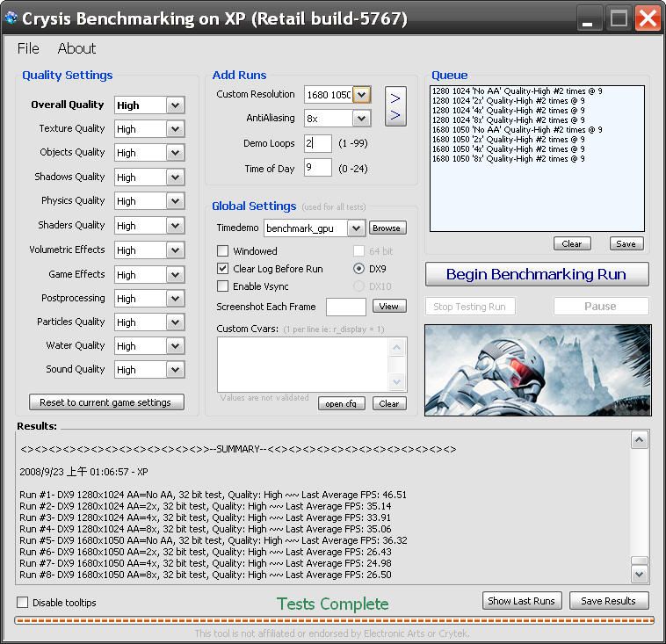Click Custom Cvars scroll up arrow

(397, 348)
